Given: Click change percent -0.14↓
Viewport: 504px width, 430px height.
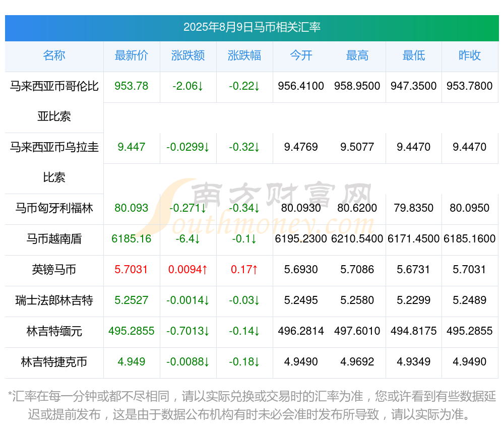Looking at the screenshot, I should pos(244,331).
